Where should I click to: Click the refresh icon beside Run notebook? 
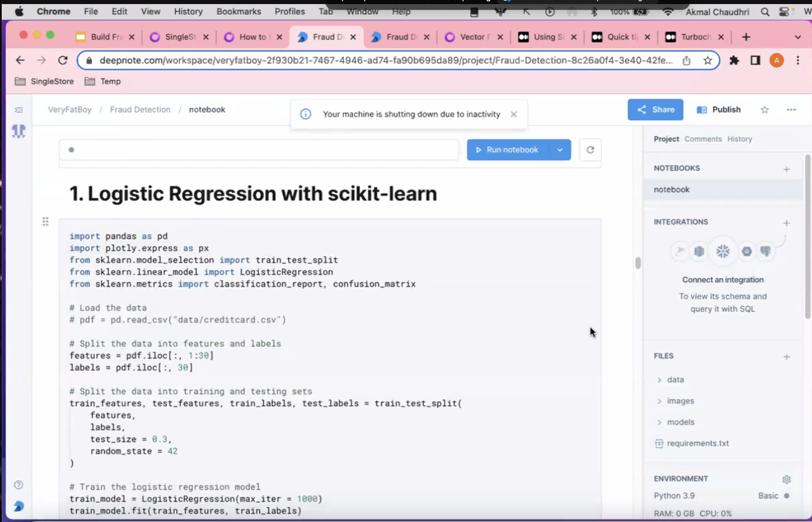point(590,150)
